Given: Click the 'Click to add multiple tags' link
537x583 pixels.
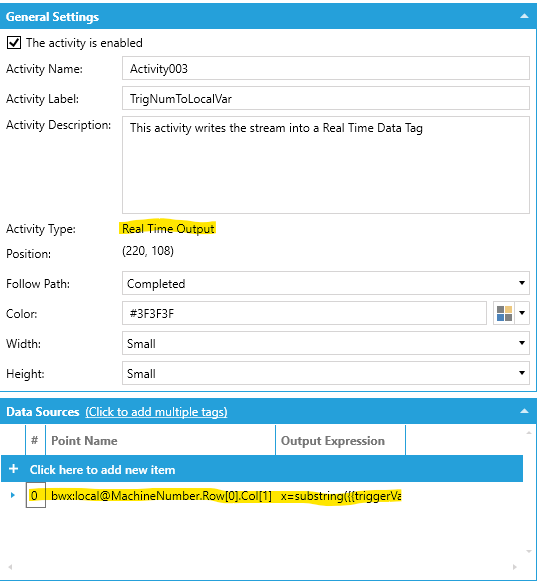Looking at the screenshot, I should pos(156,412).
